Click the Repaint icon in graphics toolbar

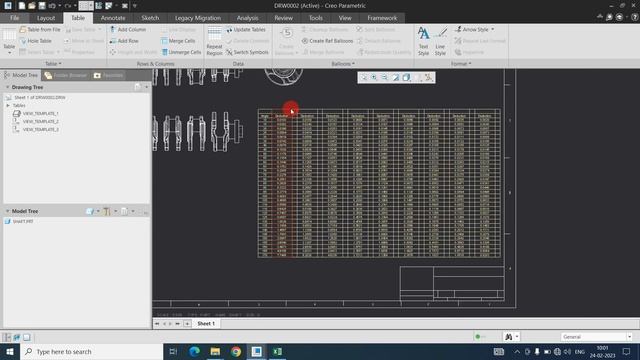tap(396, 77)
